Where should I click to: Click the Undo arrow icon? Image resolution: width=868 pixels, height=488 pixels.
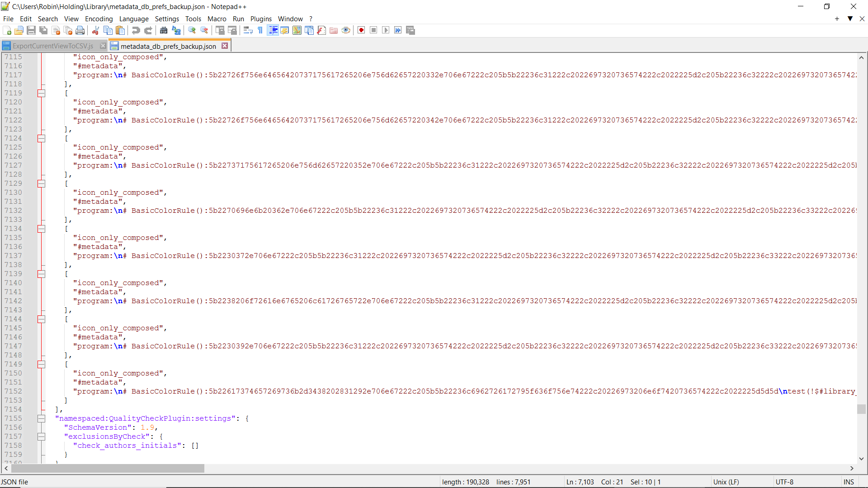pos(136,30)
